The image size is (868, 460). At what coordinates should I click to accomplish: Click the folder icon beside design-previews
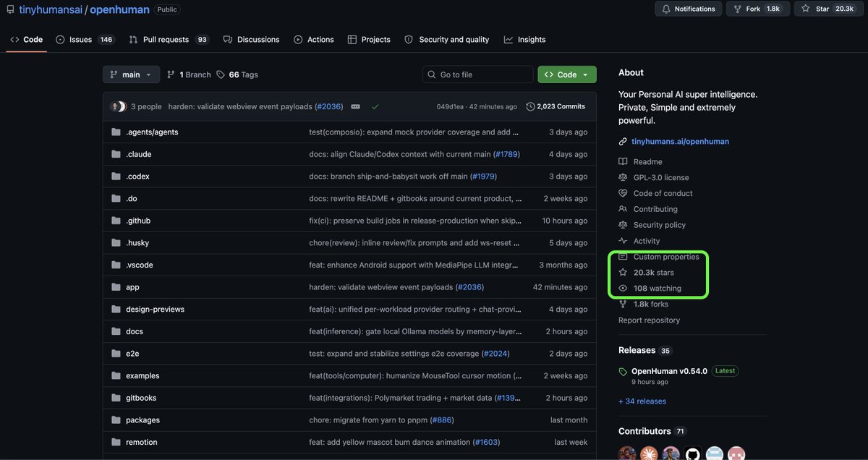pyautogui.click(x=116, y=310)
